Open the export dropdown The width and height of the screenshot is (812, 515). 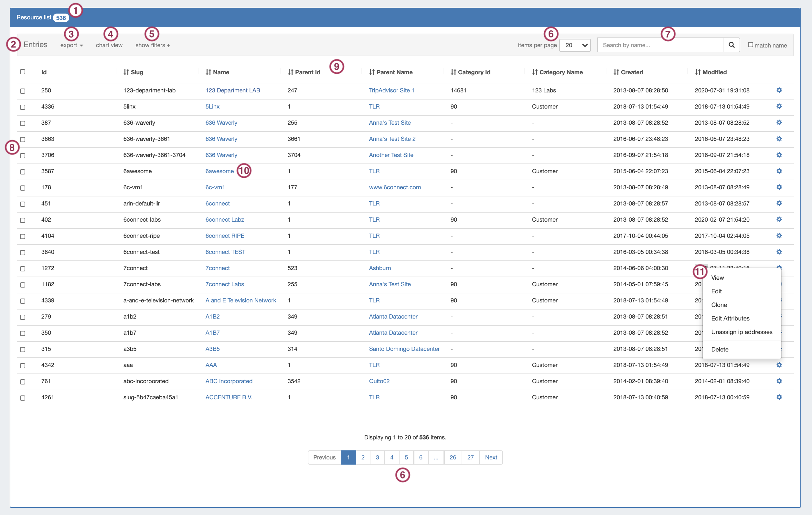tap(71, 45)
